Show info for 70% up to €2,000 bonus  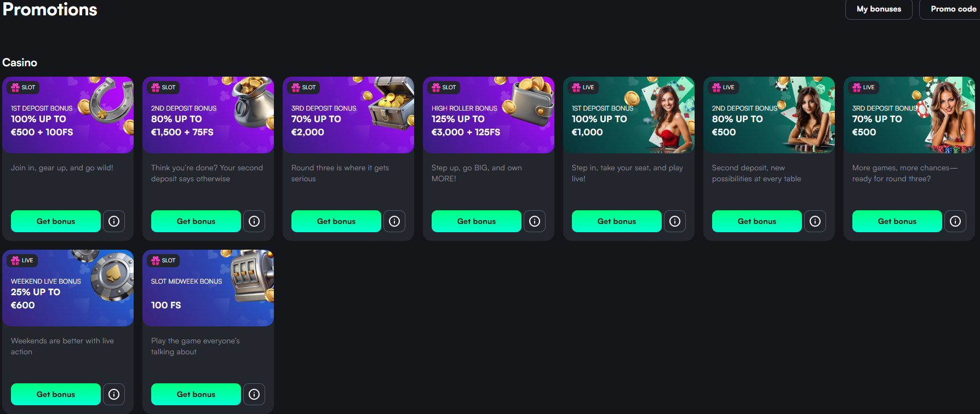(394, 221)
